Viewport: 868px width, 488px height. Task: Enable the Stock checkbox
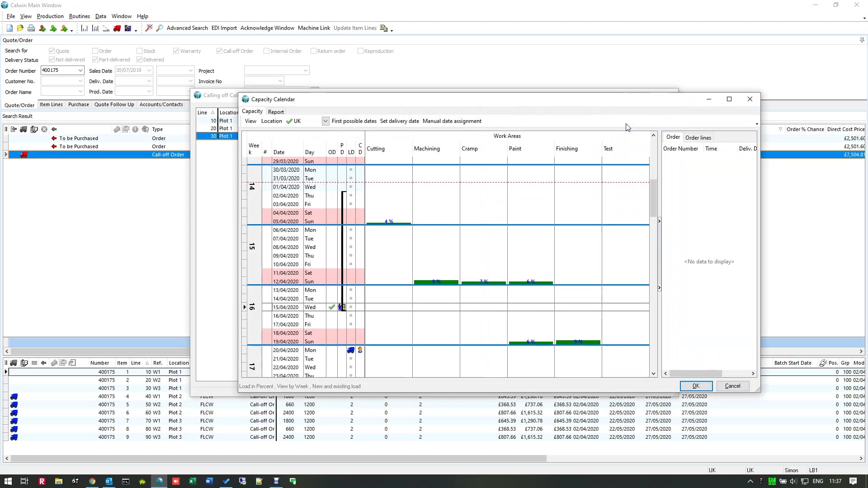click(139, 51)
